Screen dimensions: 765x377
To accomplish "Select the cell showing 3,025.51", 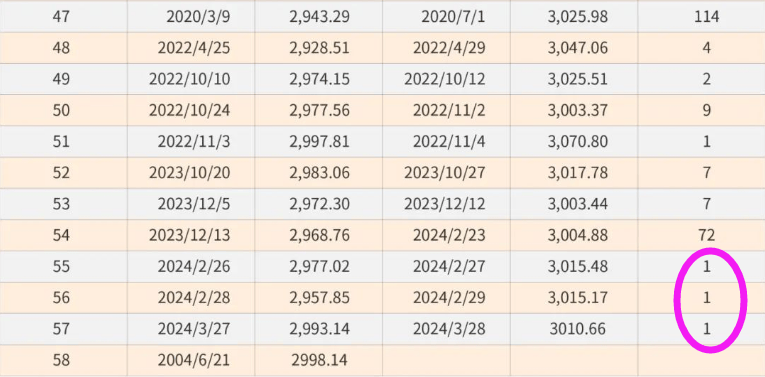I will [574, 79].
